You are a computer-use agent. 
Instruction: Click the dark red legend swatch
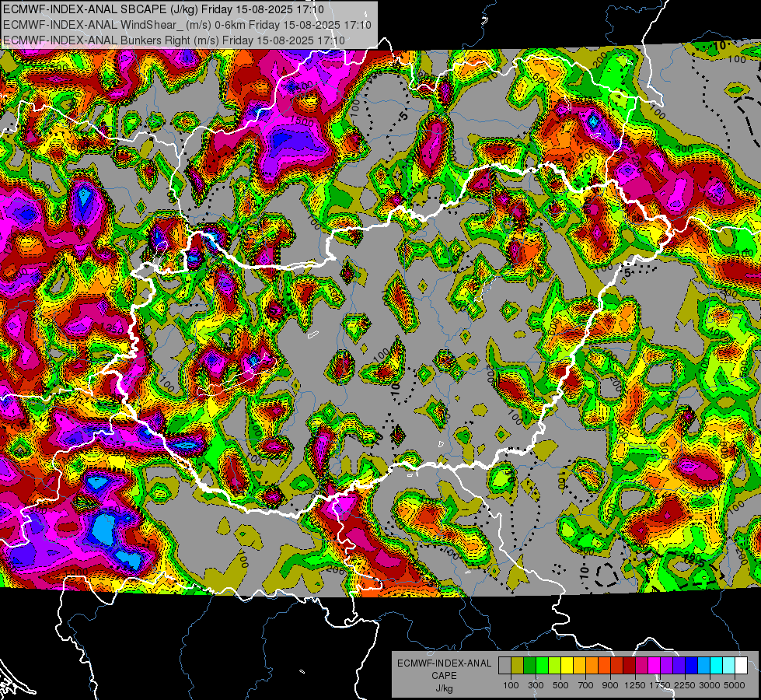pos(629,666)
